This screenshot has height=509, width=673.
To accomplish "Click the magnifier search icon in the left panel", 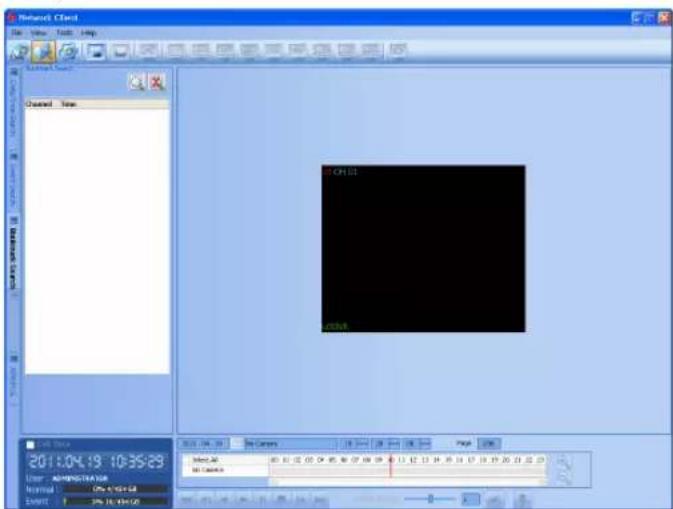I will (137, 82).
